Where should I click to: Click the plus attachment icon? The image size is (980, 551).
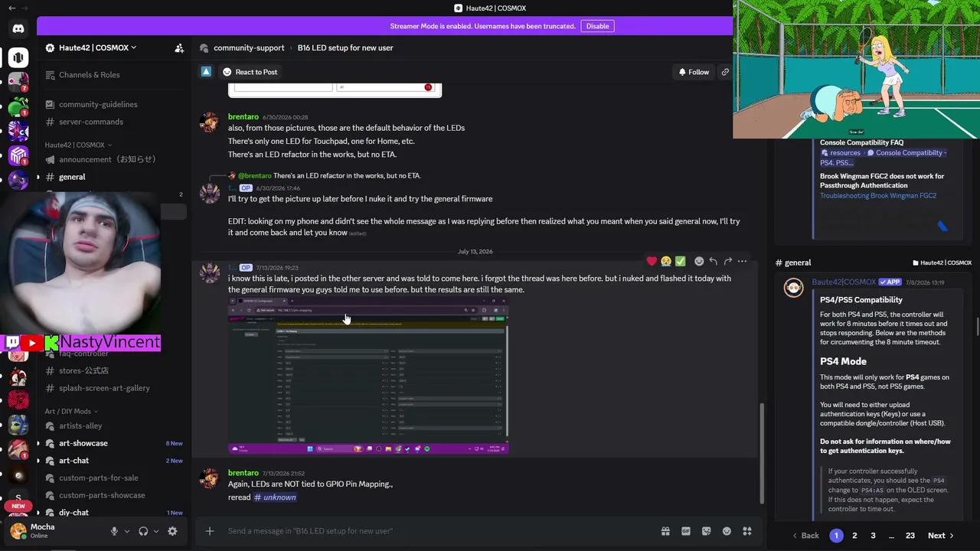click(x=209, y=531)
